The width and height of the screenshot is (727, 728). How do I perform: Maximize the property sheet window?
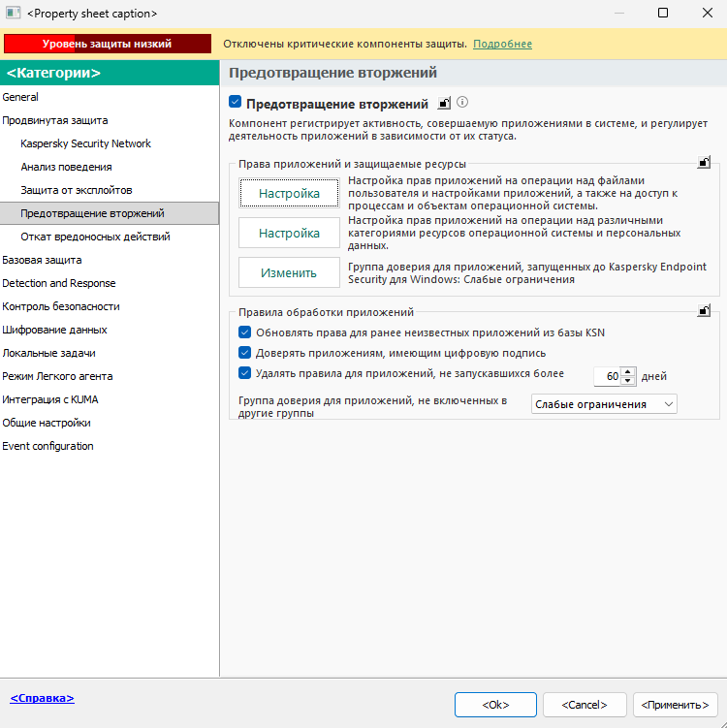click(663, 13)
